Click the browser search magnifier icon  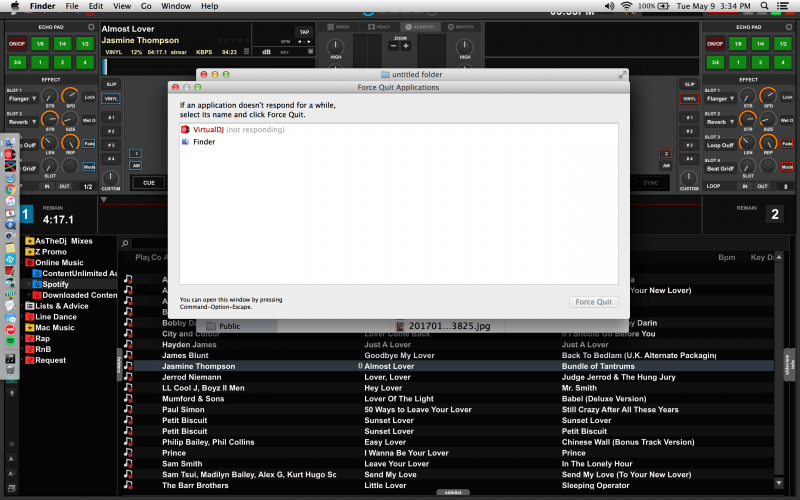tap(125, 243)
